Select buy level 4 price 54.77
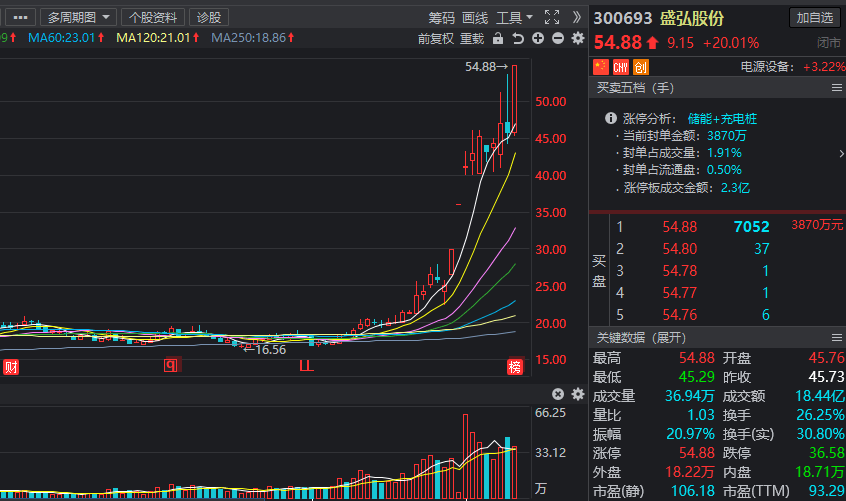 [x=680, y=293]
